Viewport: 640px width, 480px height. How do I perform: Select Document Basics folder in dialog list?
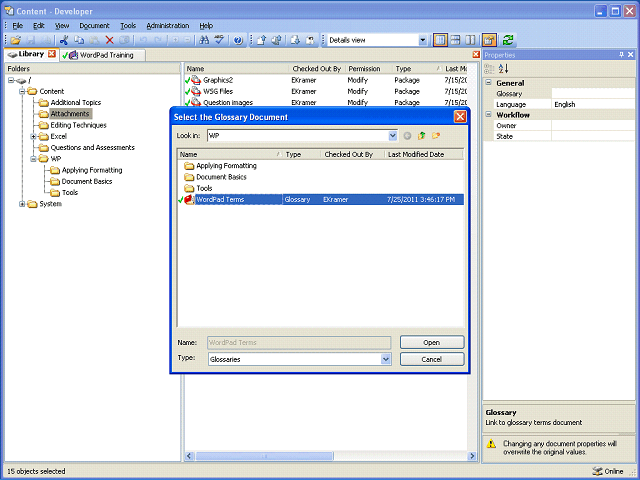tap(221, 177)
